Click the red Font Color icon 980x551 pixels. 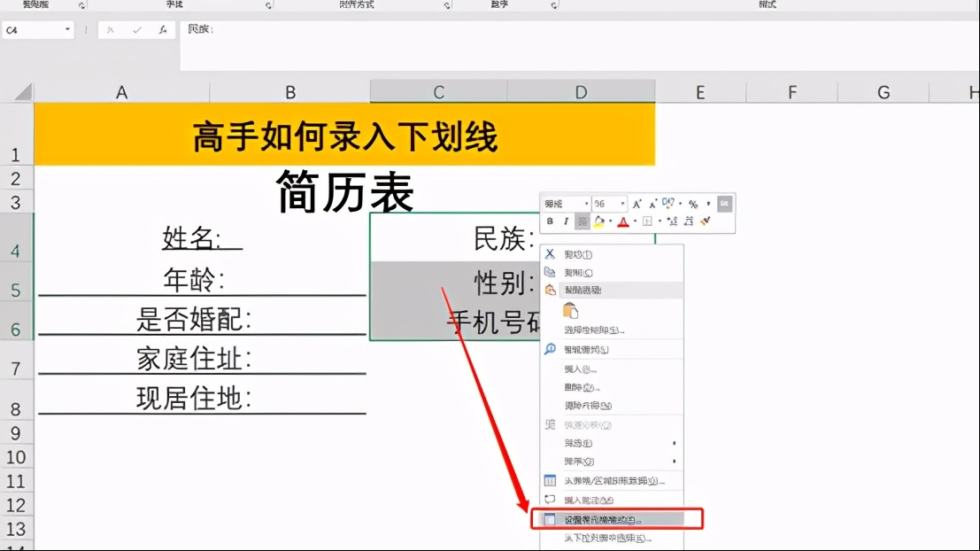click(x=623, y=221)
